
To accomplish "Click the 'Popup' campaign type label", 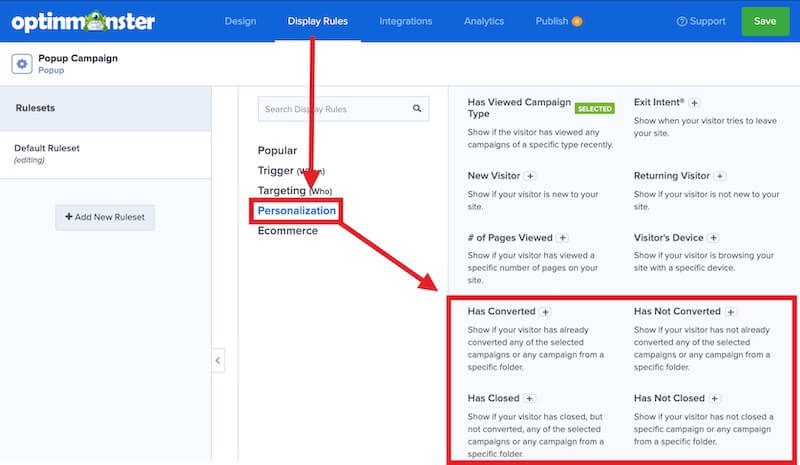I will [51, 70].
